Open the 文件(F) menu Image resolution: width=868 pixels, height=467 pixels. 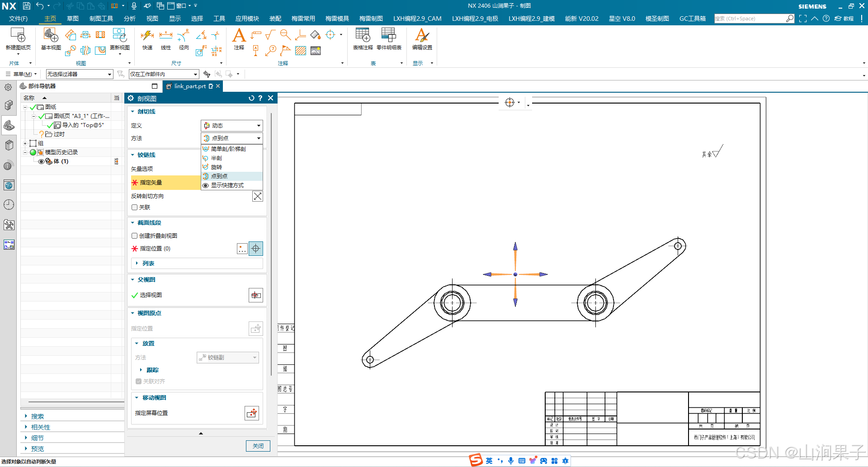[18, 19]
